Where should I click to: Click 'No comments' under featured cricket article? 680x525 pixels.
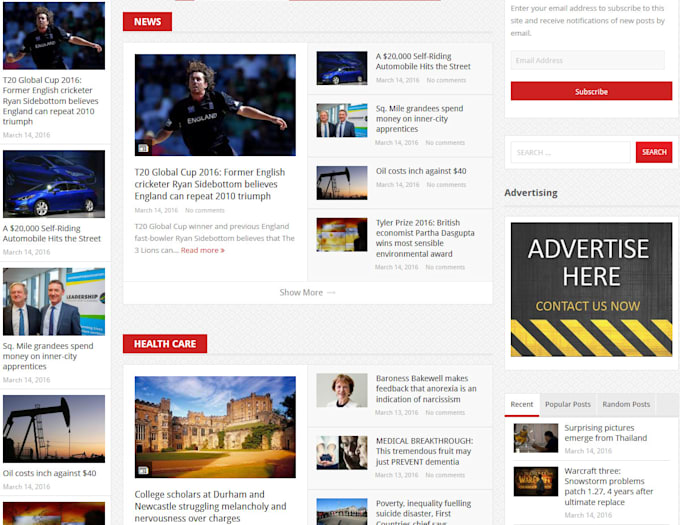tap(205, 210)
